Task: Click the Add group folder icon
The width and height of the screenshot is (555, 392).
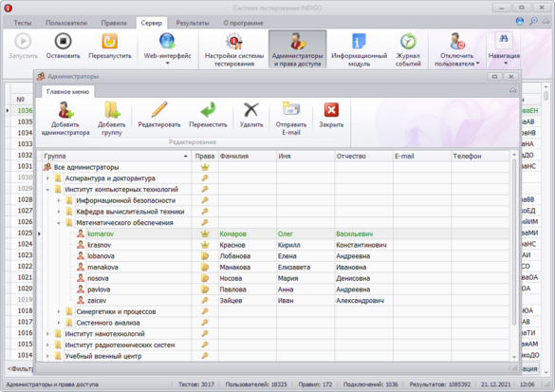Action: coord(112,110)
